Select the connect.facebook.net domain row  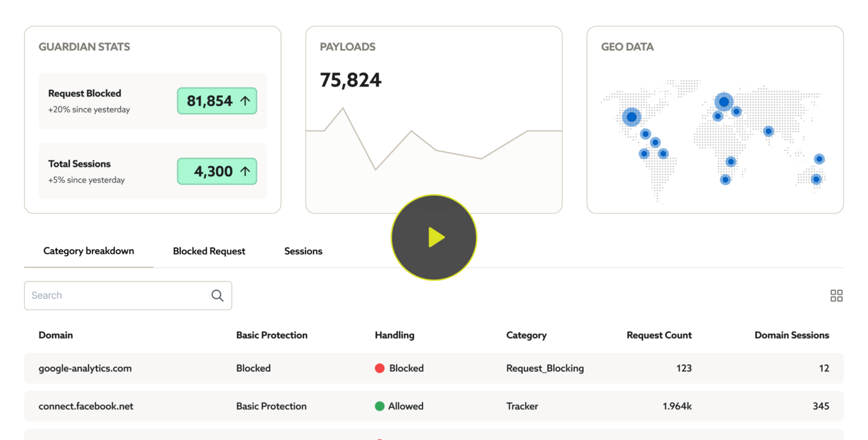point(86,406)
